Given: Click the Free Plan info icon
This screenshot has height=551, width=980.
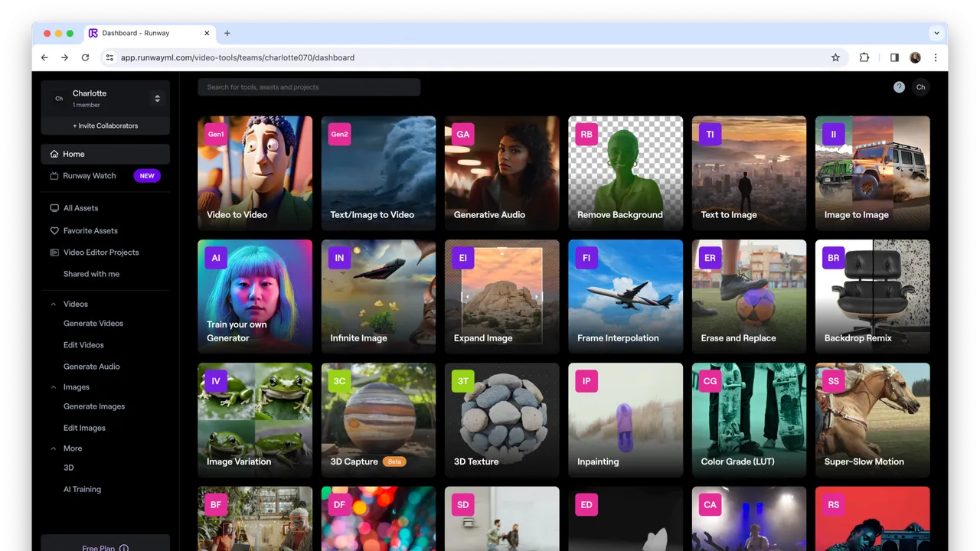Looking at the screenshot, I should pos(124,548).
